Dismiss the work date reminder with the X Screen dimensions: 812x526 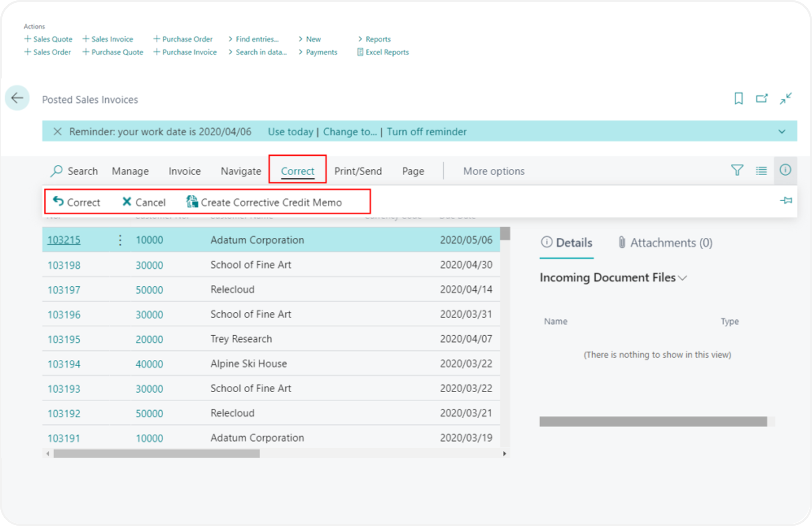coord(57,131)
